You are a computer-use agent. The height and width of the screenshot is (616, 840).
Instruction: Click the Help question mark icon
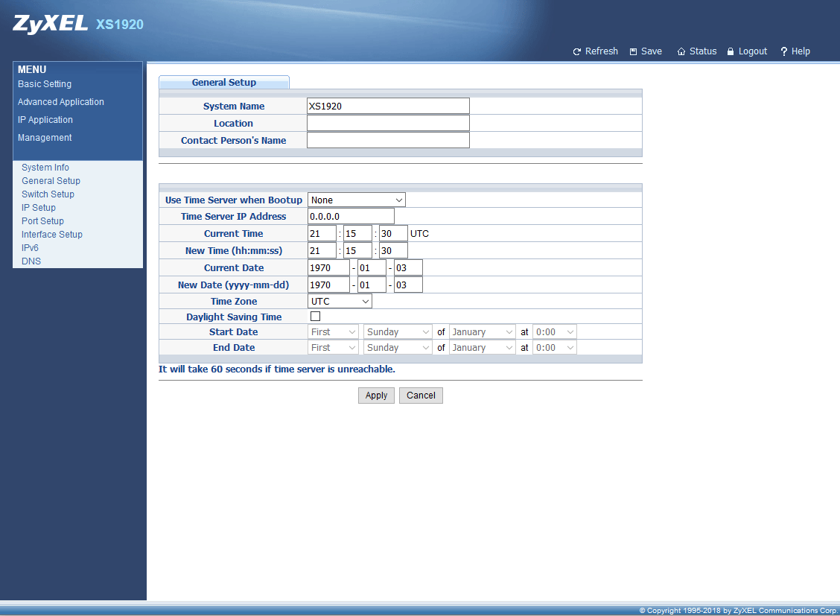click(783, 51)
